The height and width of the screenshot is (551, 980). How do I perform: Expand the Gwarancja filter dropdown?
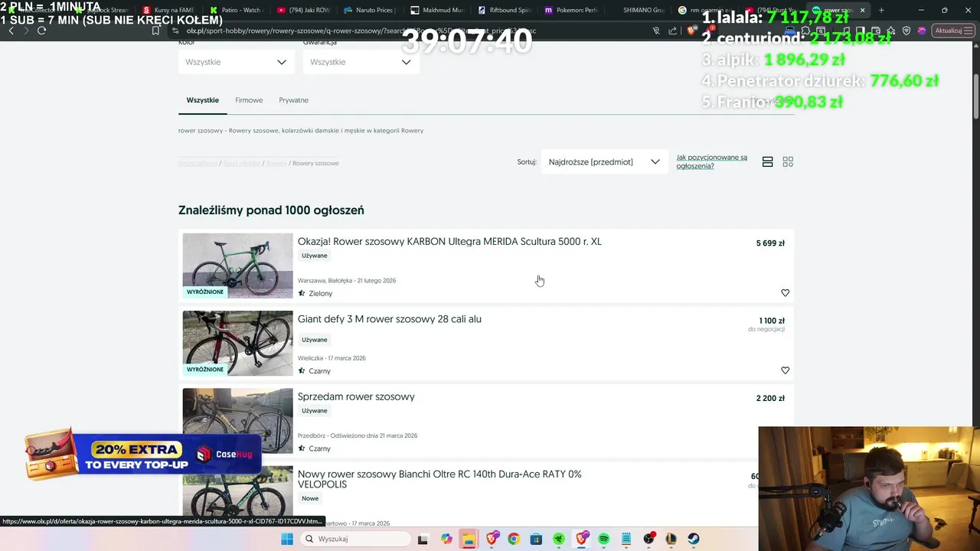click(x=361, y=62)
